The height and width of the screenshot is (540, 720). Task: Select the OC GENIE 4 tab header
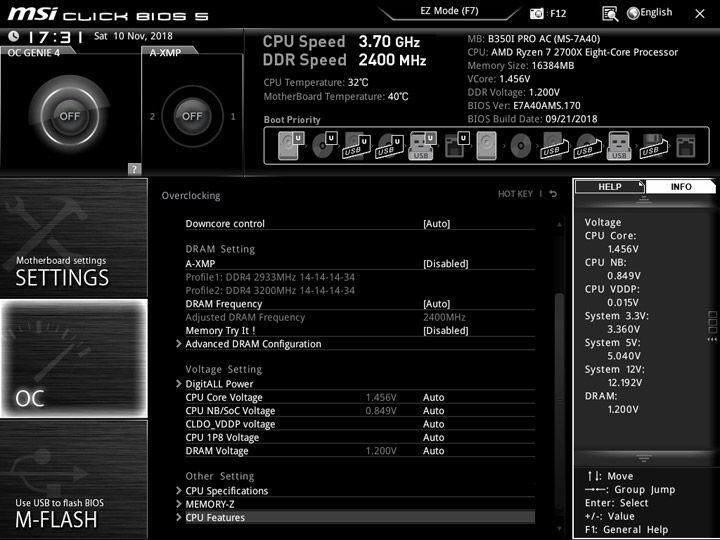pos(35,52)
